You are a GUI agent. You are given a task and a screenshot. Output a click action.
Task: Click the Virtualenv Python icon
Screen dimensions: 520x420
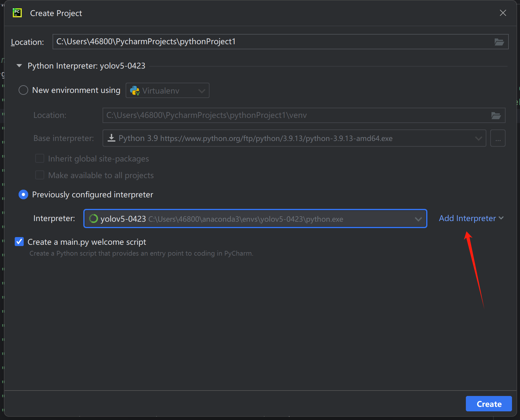point(135,91)
